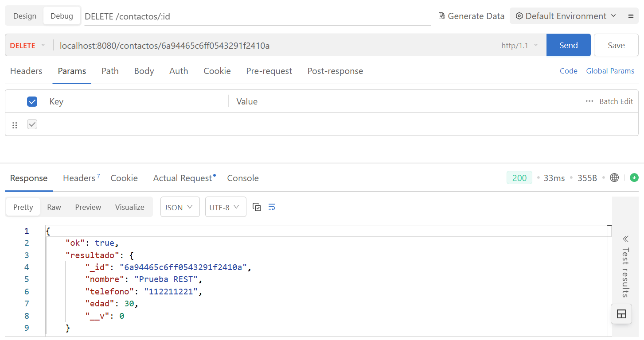This screenshot has height=340, width=644.
Task: Open the response Cookie tab
Action: tap(124, 178)
